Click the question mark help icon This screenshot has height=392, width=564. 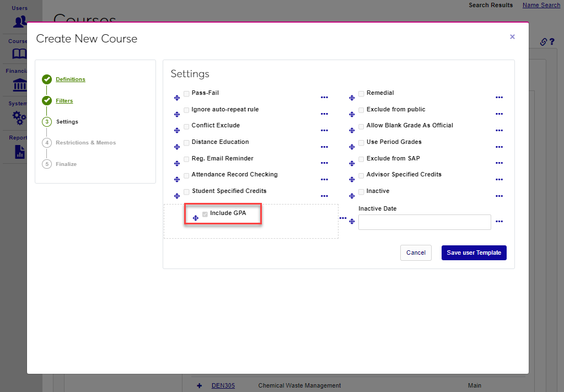tap(551, 42)
